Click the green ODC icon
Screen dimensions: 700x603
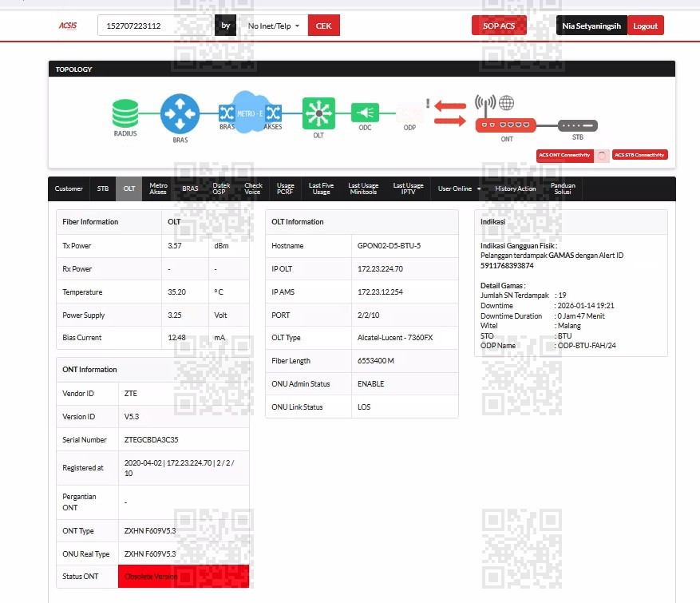(365, 113)
